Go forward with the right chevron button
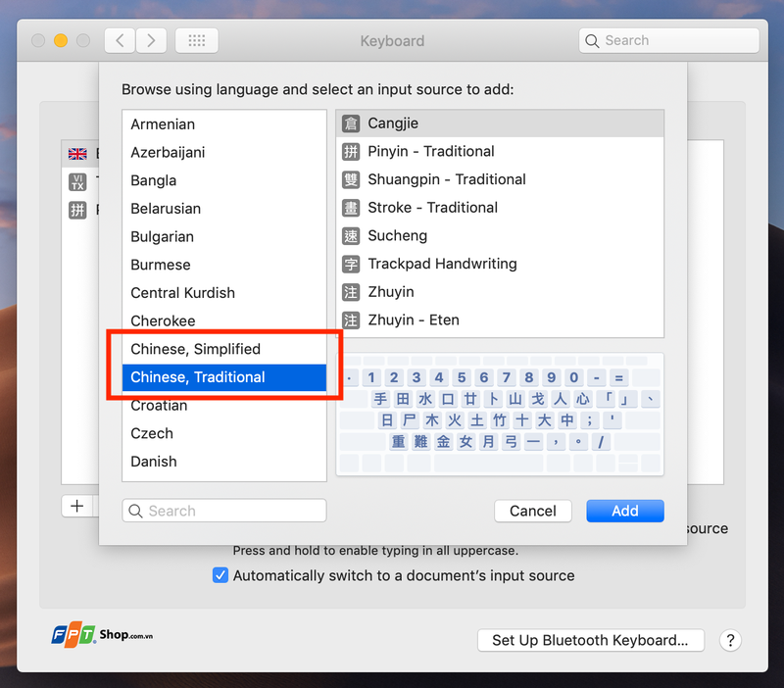The height and width of the screenshot is (688, 784). [x=151, y=40]
